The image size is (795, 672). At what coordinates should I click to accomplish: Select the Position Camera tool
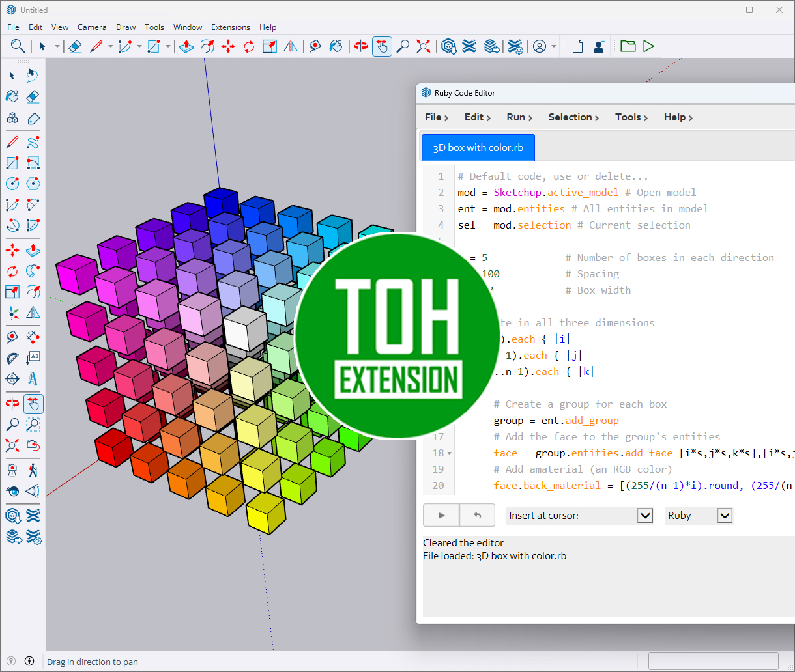[12, 469]
